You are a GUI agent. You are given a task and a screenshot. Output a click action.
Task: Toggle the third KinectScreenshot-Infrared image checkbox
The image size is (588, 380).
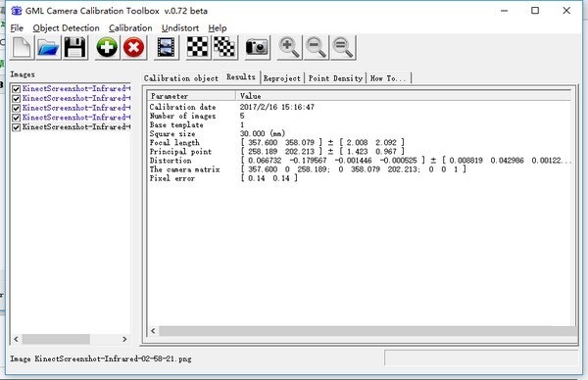pyautogui.click(x=16, y=109)
